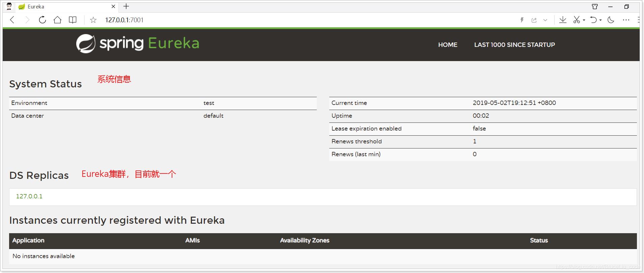Image resolution: width=644 pixels, height=273 pixels.
Task: Open scissors tool dropdown arrow
Action: (x=584, y=20)
